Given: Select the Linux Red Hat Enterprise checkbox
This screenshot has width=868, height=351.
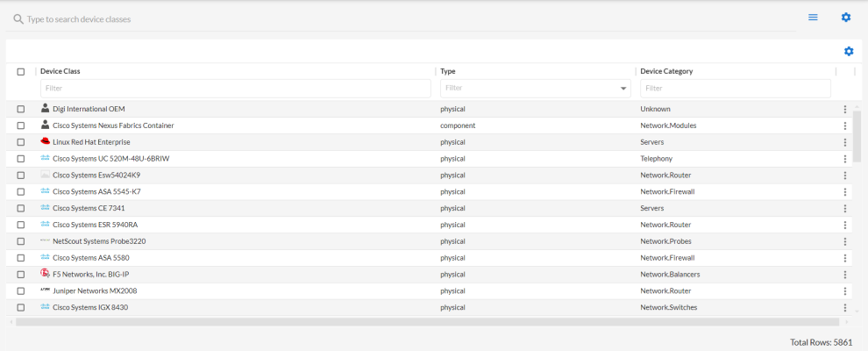Looking at the screenshot, I should [x=21, y=142].
